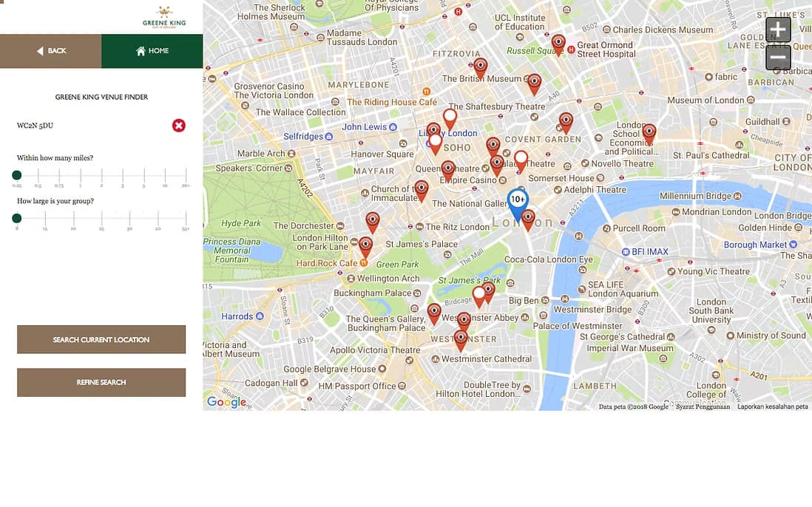The width and height of the screenshot is (812, 507).
Task: Select the red pin above The British Museum
Action: [481, 69]
